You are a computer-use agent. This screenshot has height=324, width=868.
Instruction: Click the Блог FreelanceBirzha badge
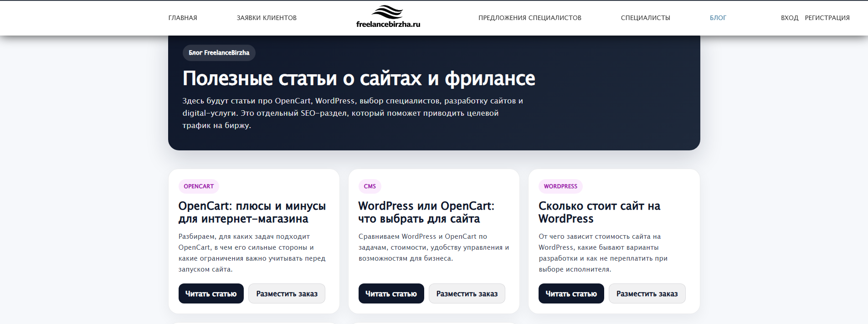(219, 53)
